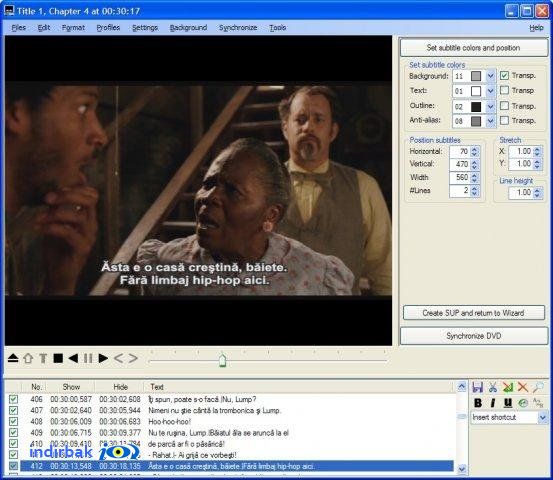
Task: Open the Synchronize menu
Action: 238,28
